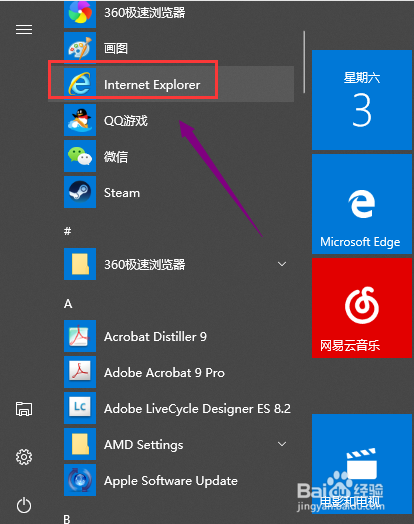Viewport: 414px width, 524px height.
Task: Jump via the # section header
Action: click(x=68, y=231)
